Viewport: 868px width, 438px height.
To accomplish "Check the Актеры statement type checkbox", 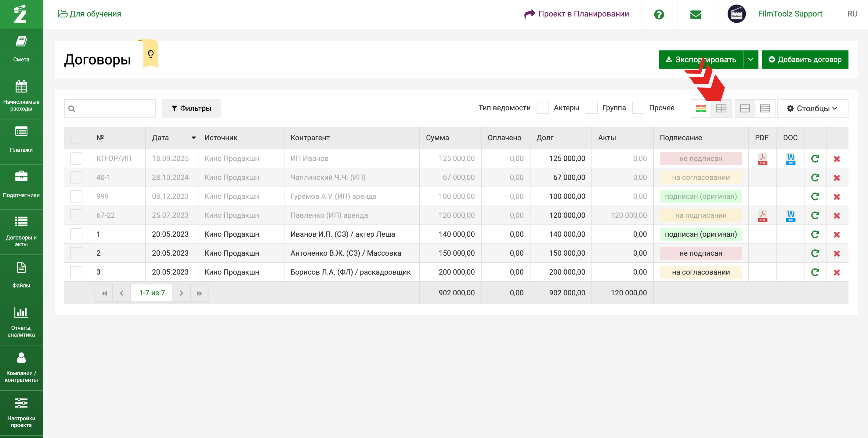I will click(543, 108).
